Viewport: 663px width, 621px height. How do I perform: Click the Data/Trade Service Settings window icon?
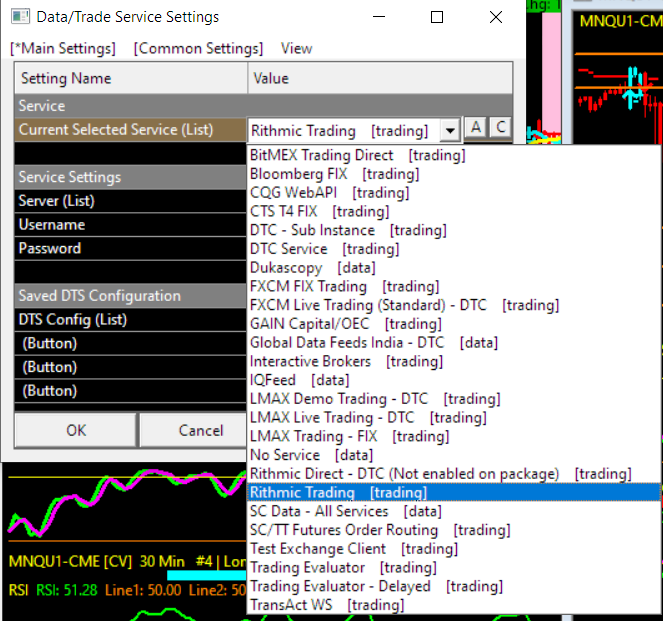pyautogui.click(x=20, y=17)
